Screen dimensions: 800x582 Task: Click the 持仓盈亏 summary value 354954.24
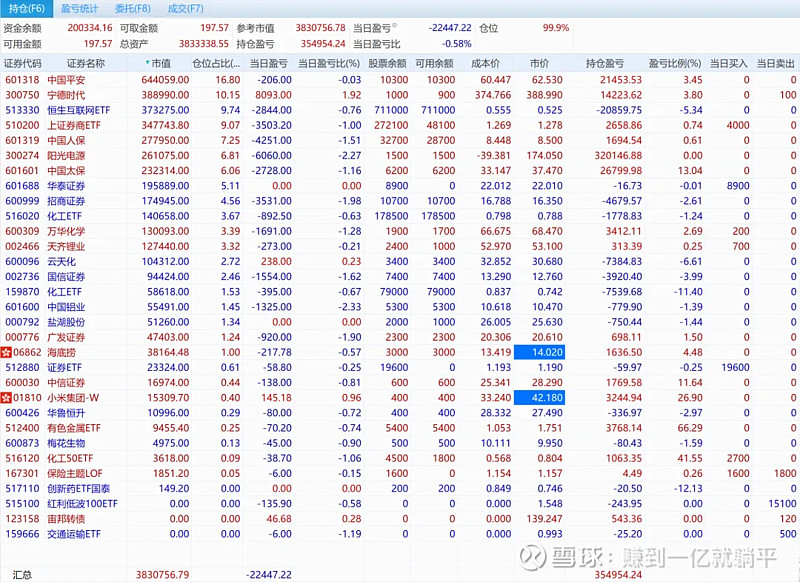tap(323, 44)
